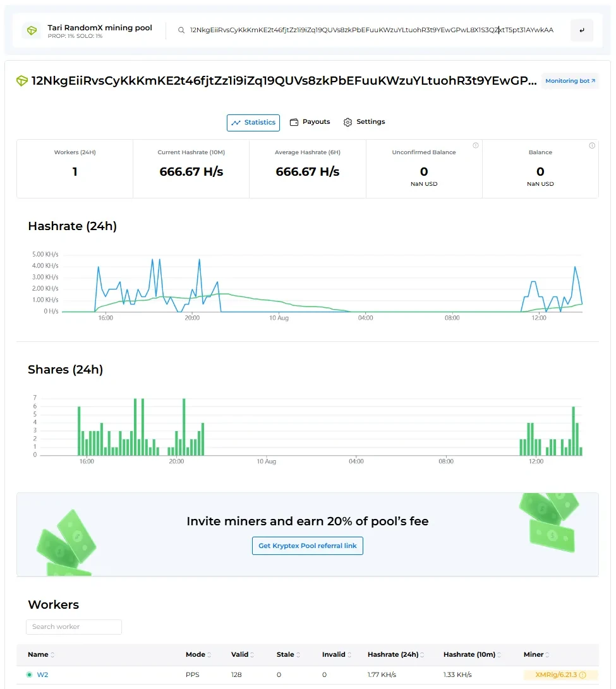Click Get Kryptex Pool referral link button
Viewport: 616px width, 689px height.
tap(308, 546)
